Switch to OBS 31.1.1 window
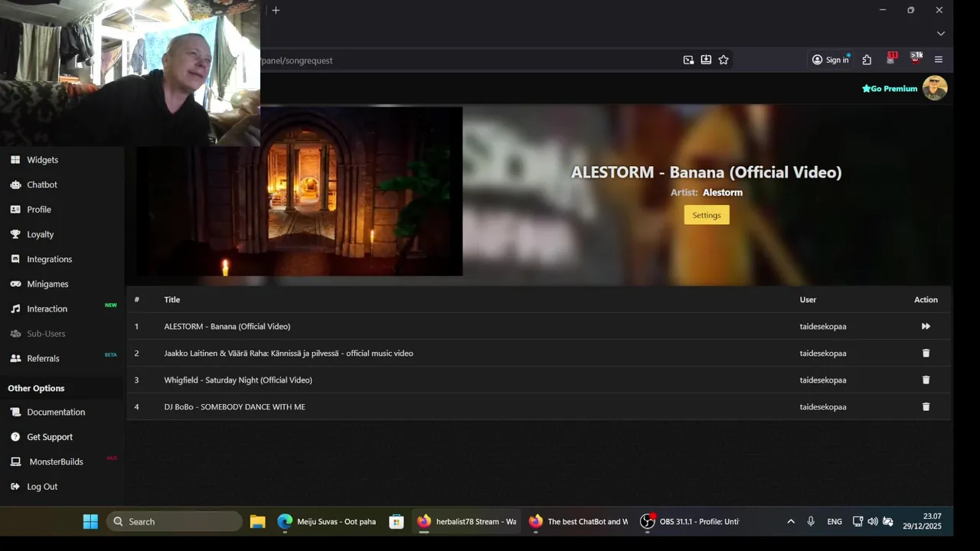980x551 pixels. pyautogui.click(x=690, y=521)
